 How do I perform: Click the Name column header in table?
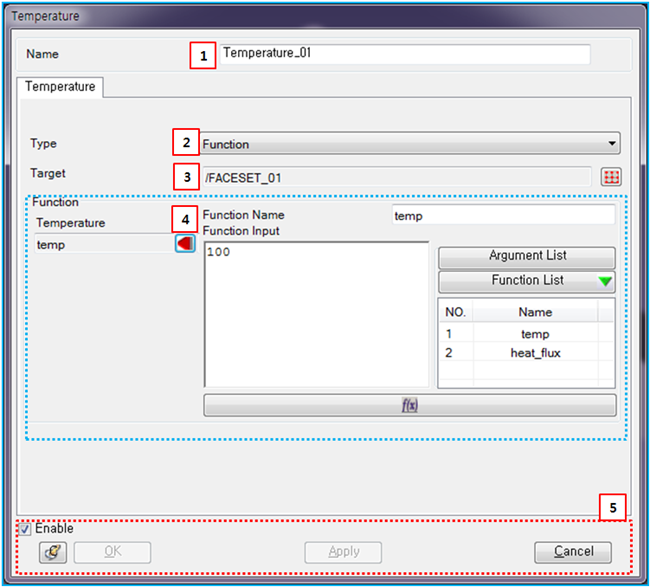[535, 312]
